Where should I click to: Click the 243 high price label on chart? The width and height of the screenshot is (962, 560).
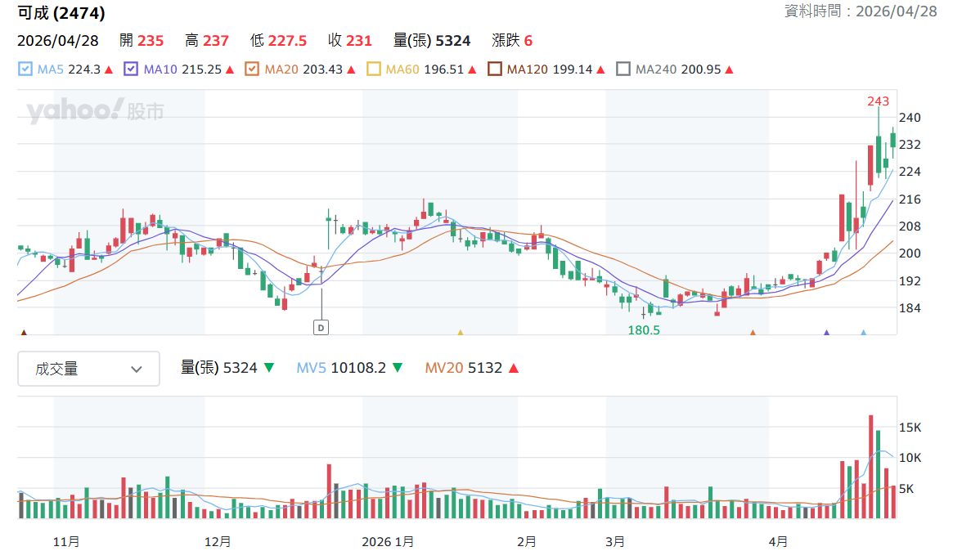pyautogui.click(x=878, y=101)
